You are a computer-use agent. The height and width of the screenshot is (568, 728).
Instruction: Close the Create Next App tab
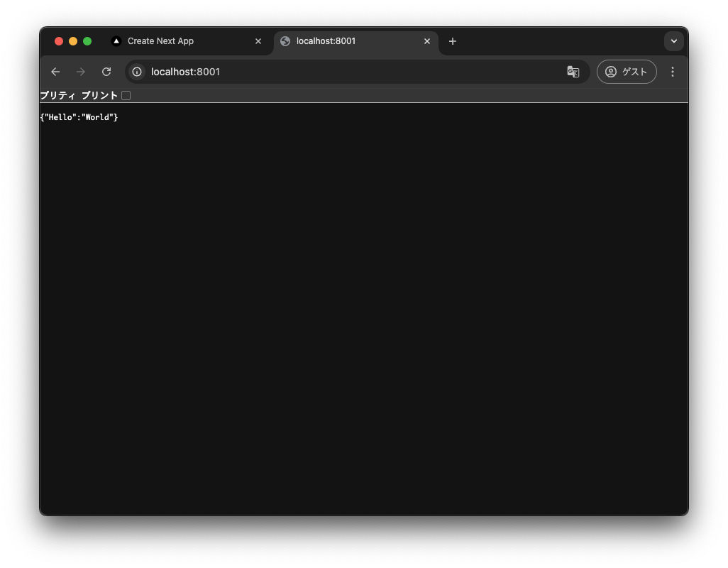pyautogui.click(x=258, y=41)
